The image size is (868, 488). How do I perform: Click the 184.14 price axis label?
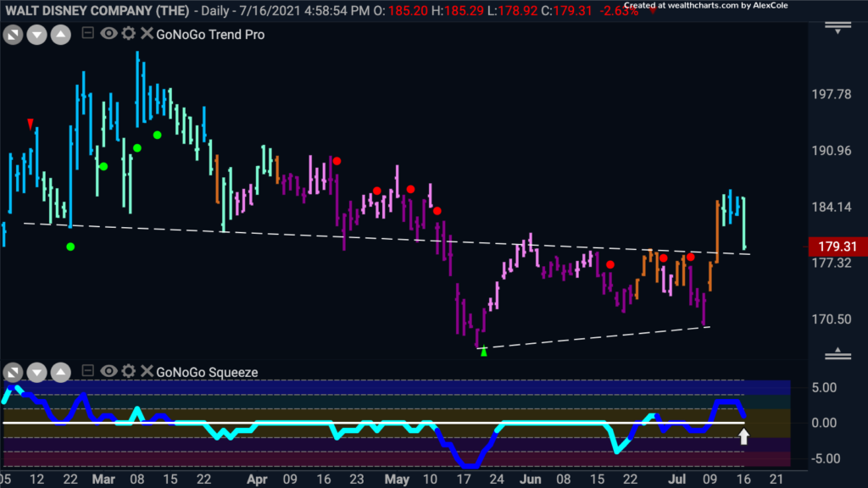832,207
